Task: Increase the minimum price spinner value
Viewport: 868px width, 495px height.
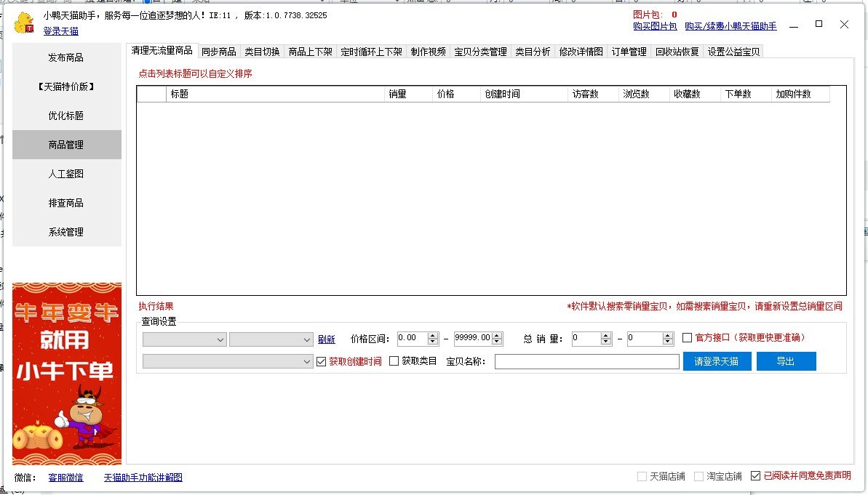Action: (x=433, y=335)
